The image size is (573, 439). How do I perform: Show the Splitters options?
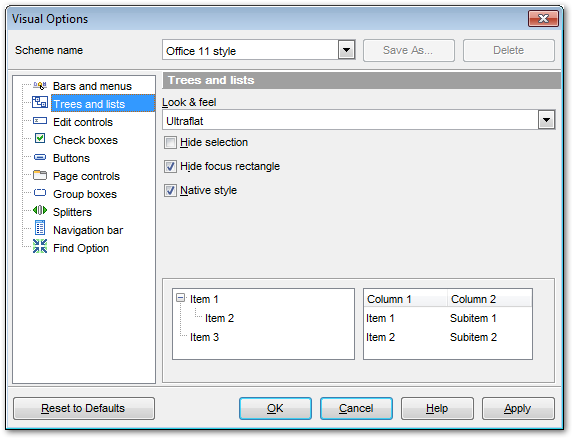72,212
